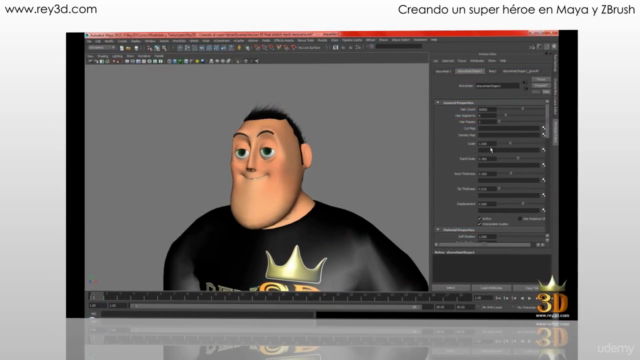Toggle X-ray mode in viewport toolbar
640x360 pixels.
pyautogui.click(x=246, y=61)
